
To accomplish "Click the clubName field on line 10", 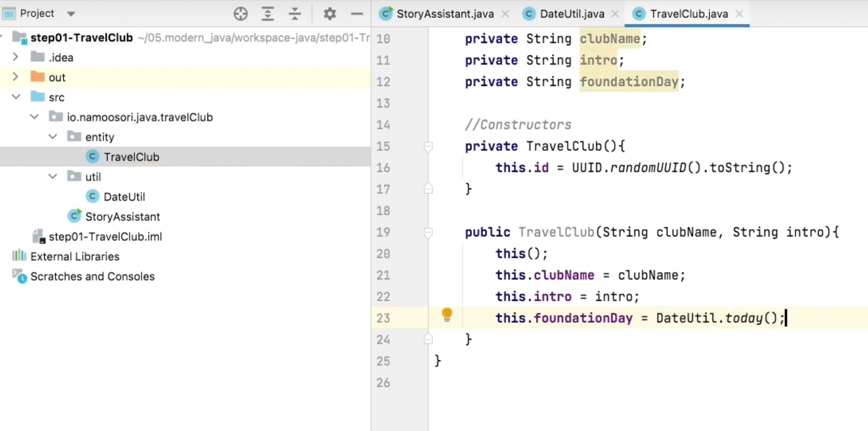I will [610, 39].
